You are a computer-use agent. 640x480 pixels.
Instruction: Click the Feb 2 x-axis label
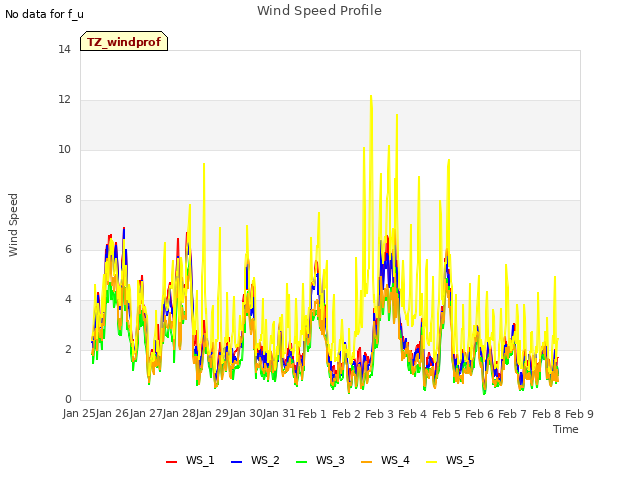(x=346, y=414)
